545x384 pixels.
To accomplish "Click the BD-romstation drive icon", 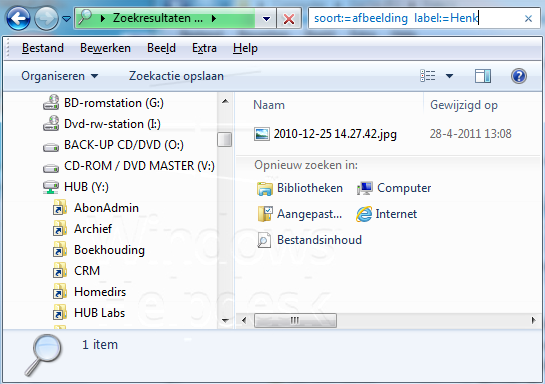I will pyautogui.click(x=51, y=103).
